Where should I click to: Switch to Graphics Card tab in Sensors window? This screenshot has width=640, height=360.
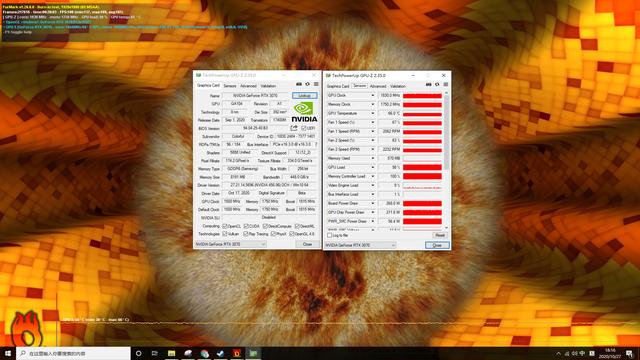coord(338,86)
